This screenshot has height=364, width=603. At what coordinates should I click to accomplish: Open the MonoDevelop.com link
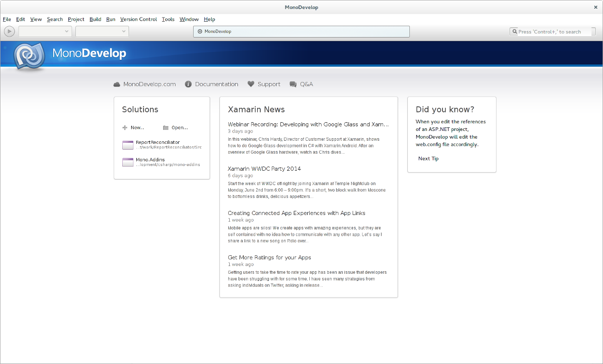[x=149, y=84]
